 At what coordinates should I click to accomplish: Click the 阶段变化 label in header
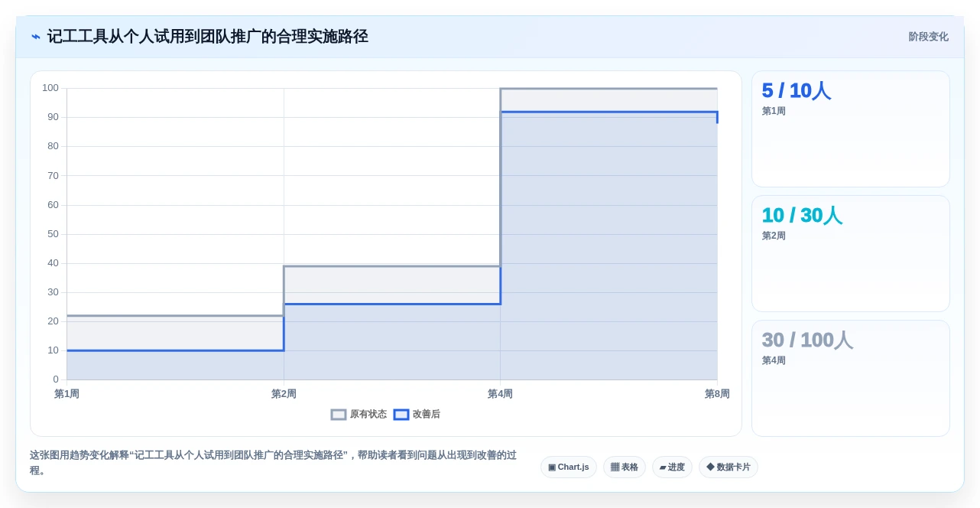pos(928,37)
